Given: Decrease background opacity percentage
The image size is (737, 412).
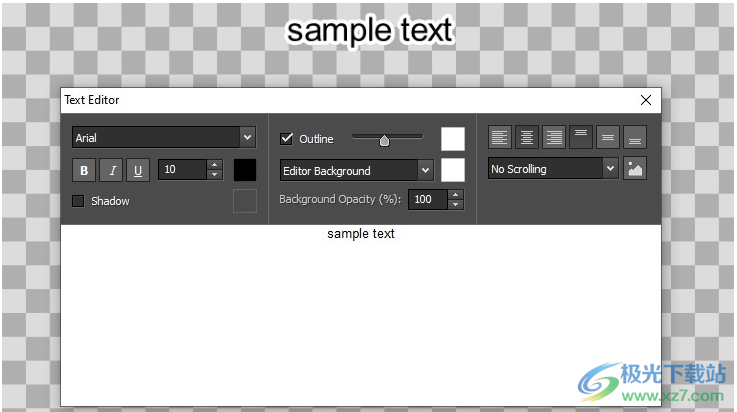Looking at the screenshot, I should click(455, 204).
